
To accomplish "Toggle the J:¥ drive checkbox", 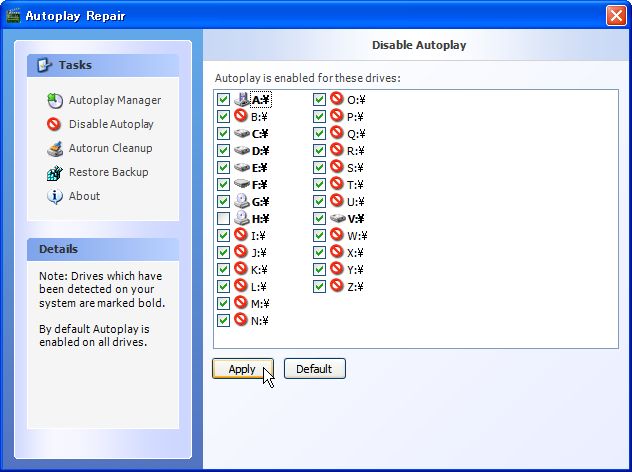I will point(223,252).
